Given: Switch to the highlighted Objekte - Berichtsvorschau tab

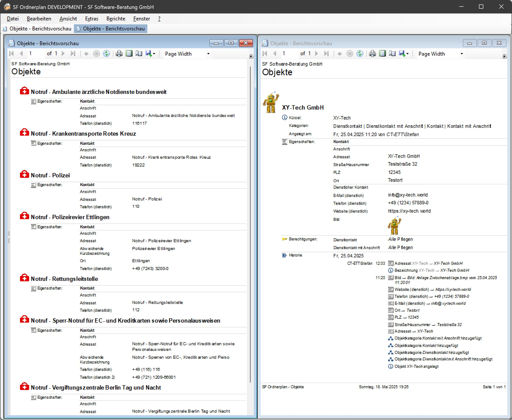Looking at the screenshot, I should coord(111,28).
